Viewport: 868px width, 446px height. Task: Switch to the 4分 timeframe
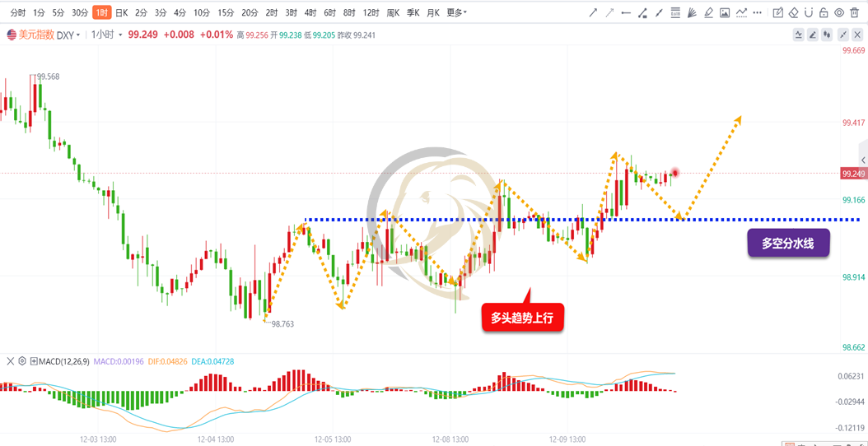pyautogui.click(x=180, y=12)
